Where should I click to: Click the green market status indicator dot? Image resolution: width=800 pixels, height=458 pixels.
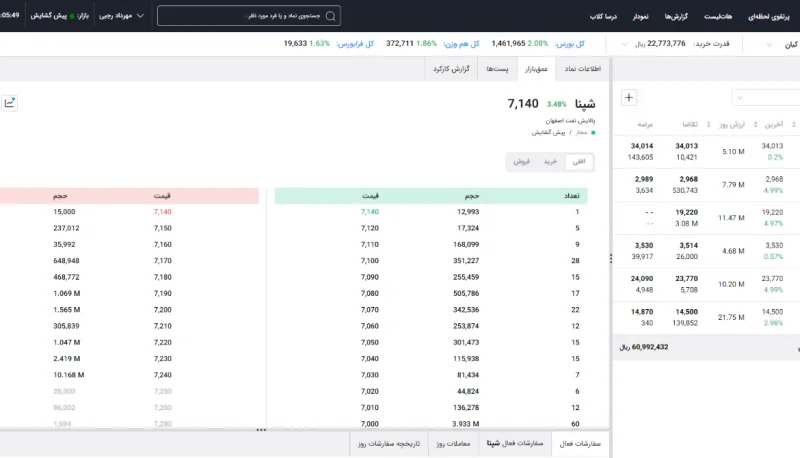pyautogui.click(x=72, y=16)
